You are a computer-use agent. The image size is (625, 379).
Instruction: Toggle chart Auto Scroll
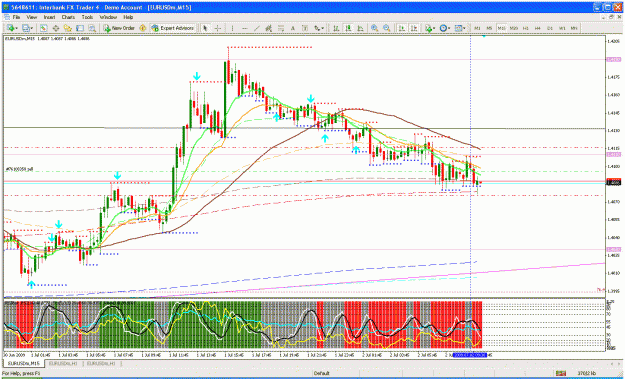(x=402, y=28)
